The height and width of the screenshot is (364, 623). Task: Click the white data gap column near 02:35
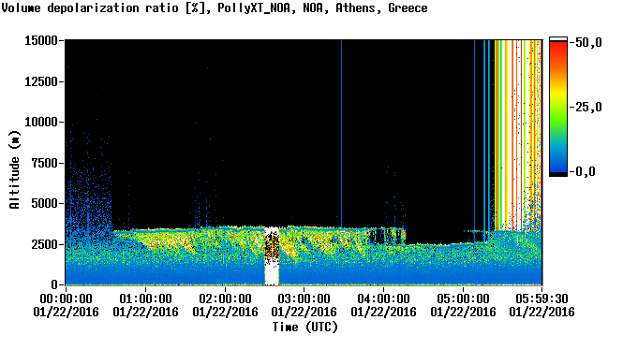pos(272,256)
